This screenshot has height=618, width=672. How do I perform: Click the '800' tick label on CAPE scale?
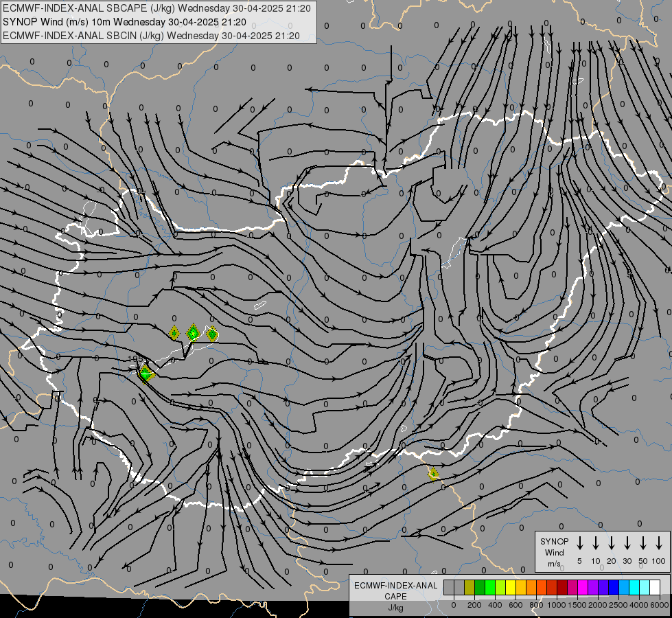point(536,605)
